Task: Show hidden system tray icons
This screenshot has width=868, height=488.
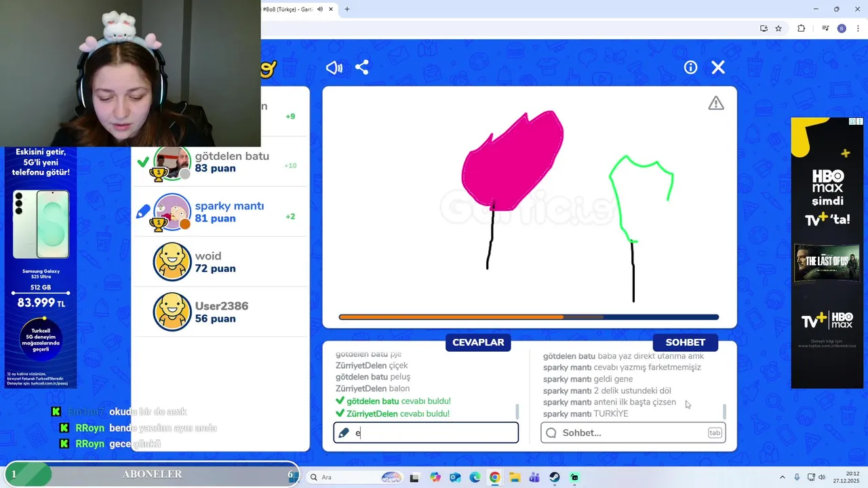Action: click(782, 477)
